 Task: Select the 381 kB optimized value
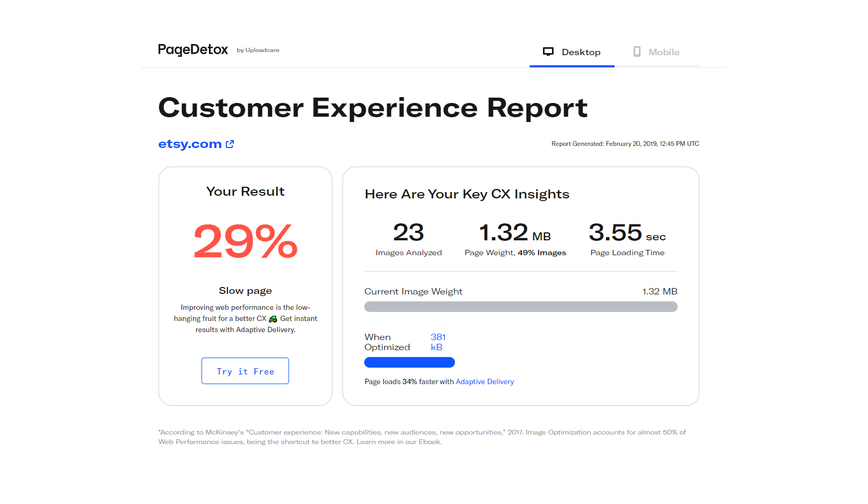[437, 342]
